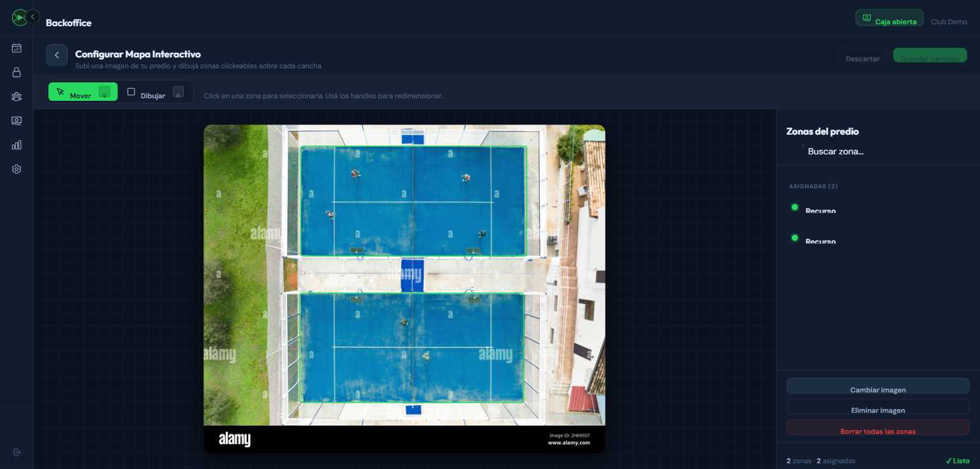Image resolution: width=980 pixels, height=469 pixels.
Task: Click the logout icon at sidebar bottom
Action: (17, 452)
